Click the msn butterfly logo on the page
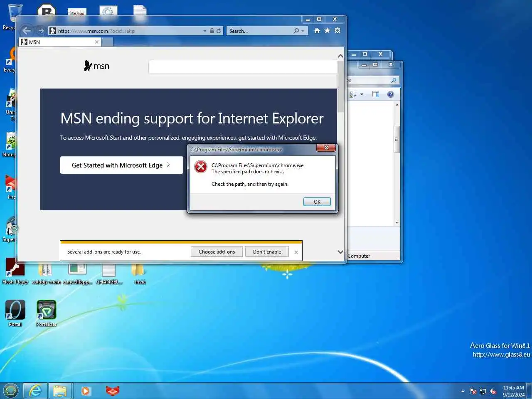 [x=96, y=66]
